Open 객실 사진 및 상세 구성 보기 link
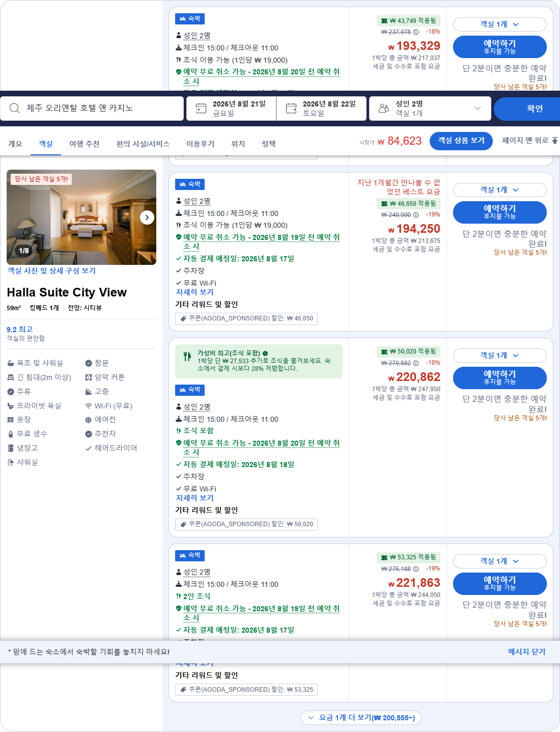The image size is (560, 732). [x=51, y=271]
